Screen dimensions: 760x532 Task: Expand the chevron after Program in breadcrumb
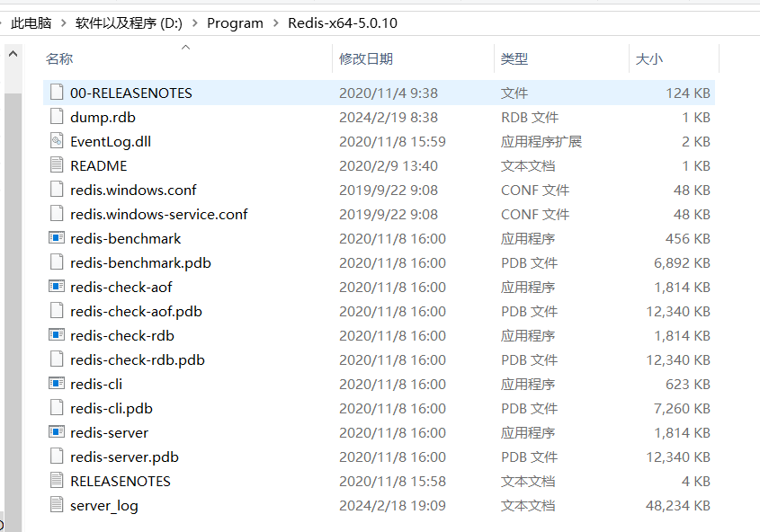276,22
